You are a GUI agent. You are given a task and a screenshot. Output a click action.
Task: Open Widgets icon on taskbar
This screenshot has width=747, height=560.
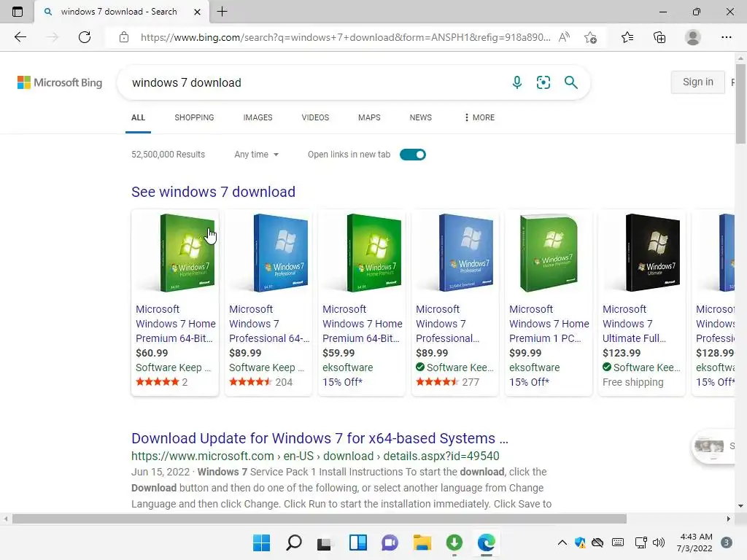(x=357, y=542)
